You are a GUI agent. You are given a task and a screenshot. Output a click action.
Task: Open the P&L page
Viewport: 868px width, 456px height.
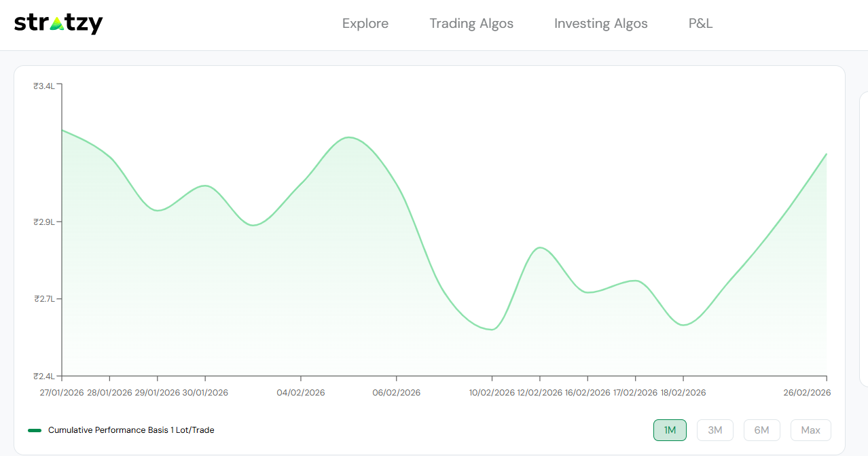(700, 24)
